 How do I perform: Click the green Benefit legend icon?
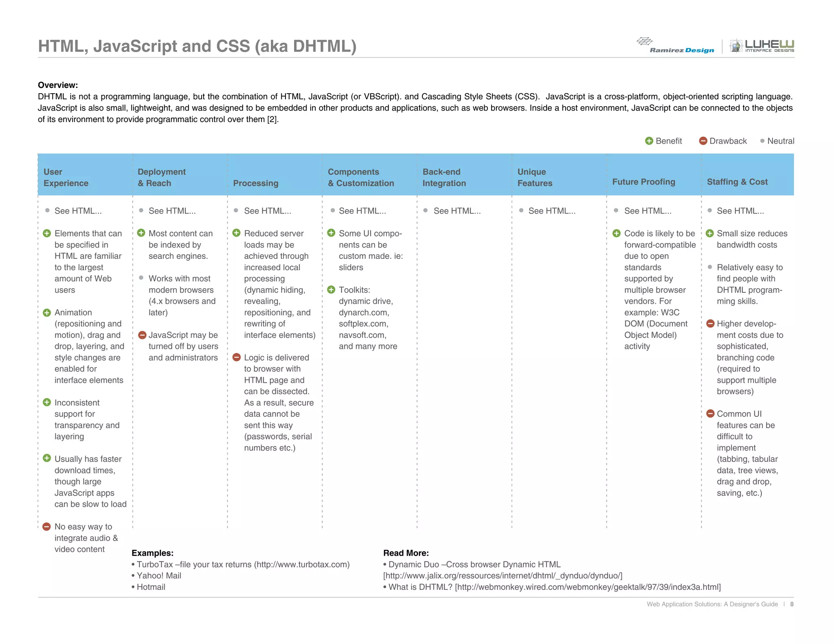click(x=649, y=141)
